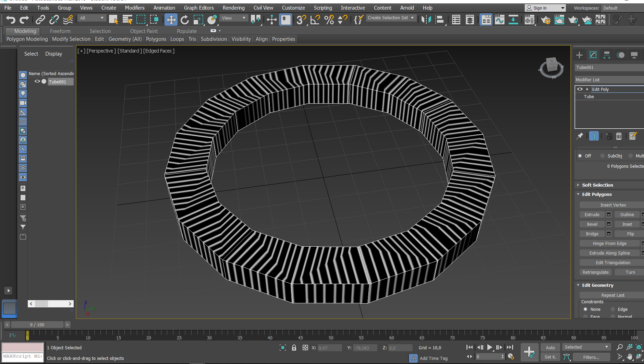Open the Graph Editors menu
Viewport: 644px width, 364px height.
(x=199, y=8)
